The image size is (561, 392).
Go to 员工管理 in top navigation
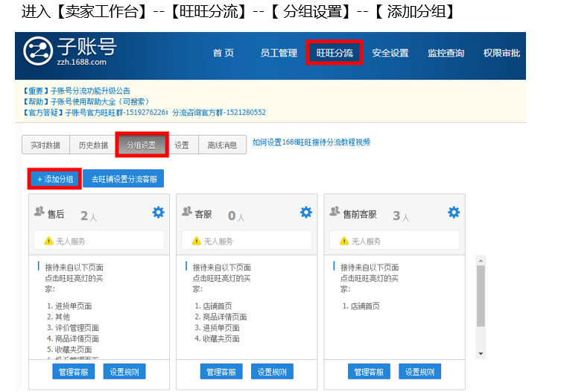(x=279, y=53)
